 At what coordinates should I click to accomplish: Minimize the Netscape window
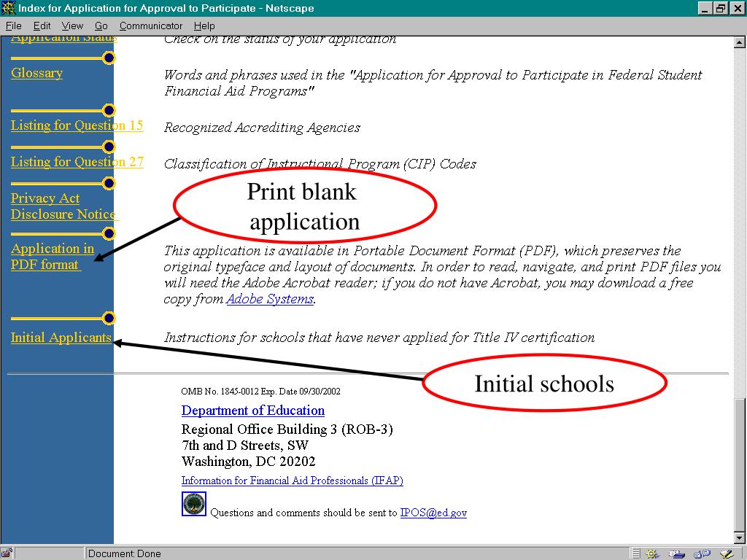[x=705, y=8]
